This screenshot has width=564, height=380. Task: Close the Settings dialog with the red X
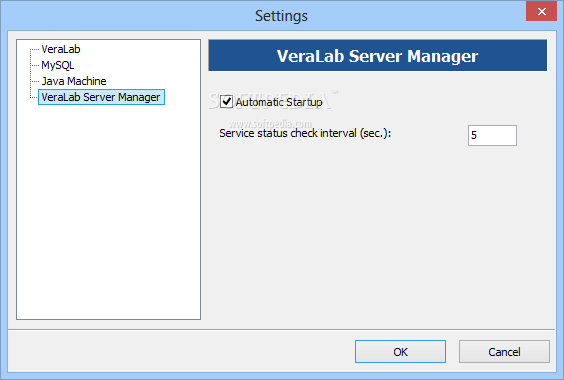click(541, 11)
